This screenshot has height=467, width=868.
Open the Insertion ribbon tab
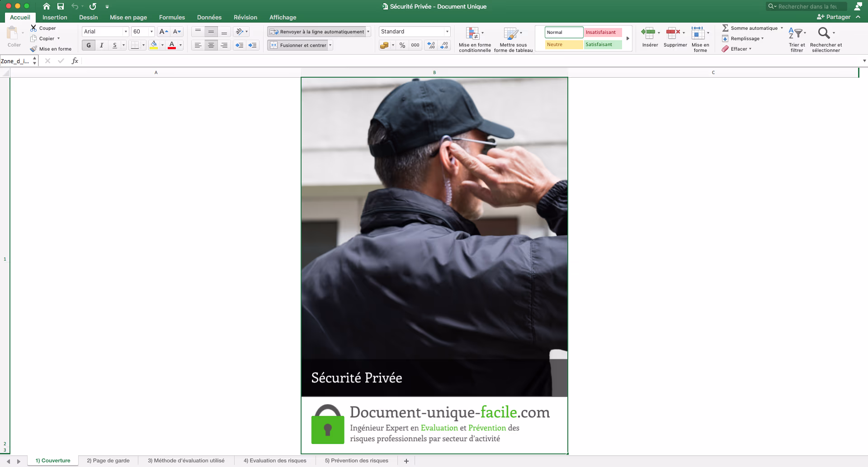(x=55, y=17)
